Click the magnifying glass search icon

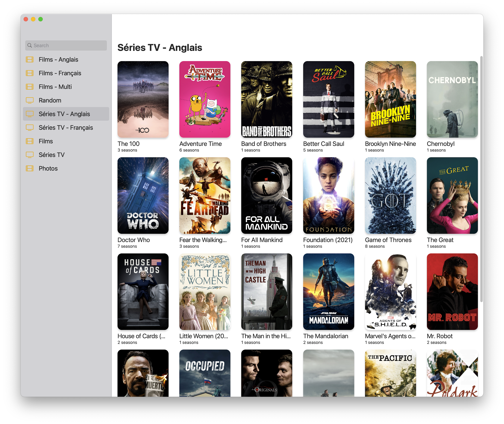(x=29, y=45)
